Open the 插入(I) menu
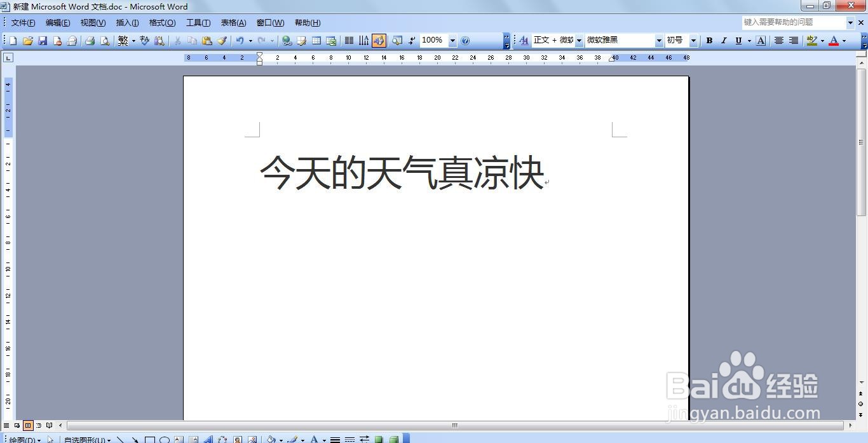This screenshot has height=443, width=868. click(127, 23)
